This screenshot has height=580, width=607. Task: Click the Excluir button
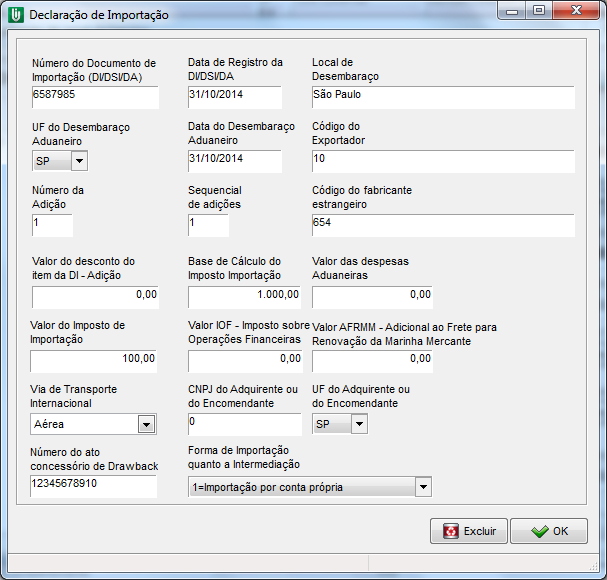click(468, 531)
